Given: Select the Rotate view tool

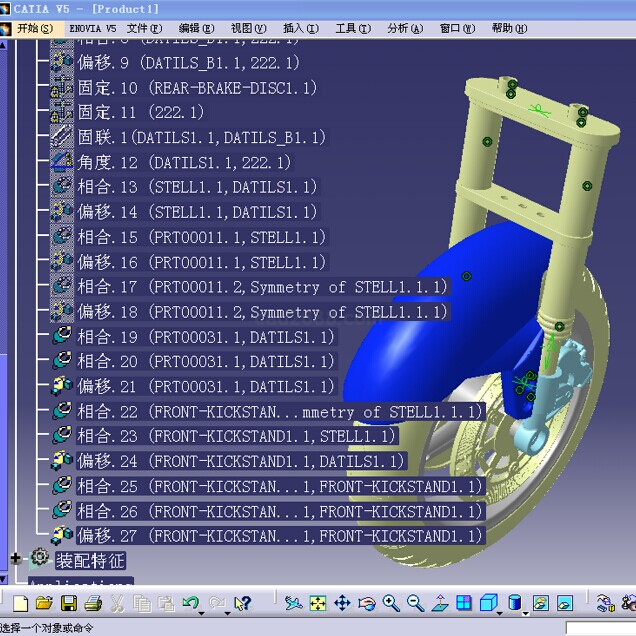Looking at the screenshot, I should tap(367, 603).
